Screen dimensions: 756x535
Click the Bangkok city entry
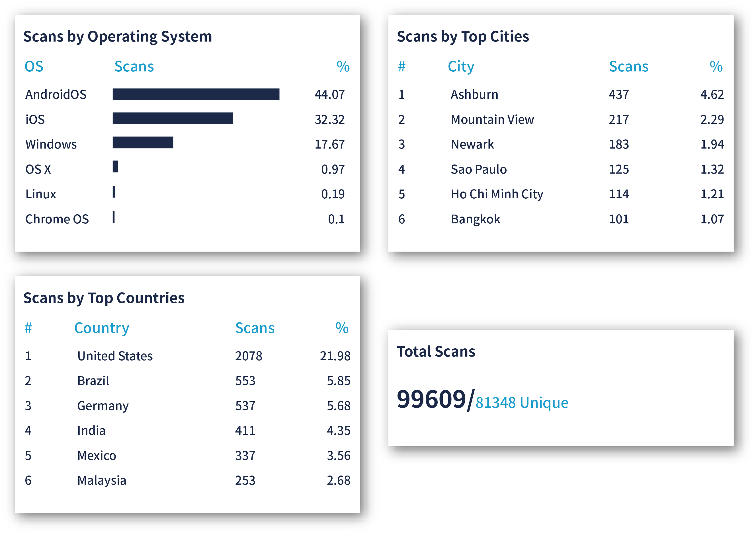pos(475,219)
